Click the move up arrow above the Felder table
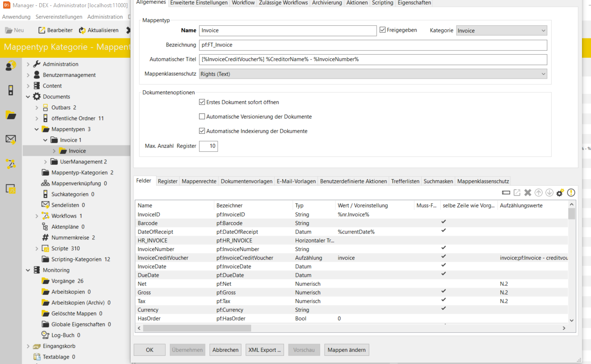591x364 pixels. click(x=539, y=193)
